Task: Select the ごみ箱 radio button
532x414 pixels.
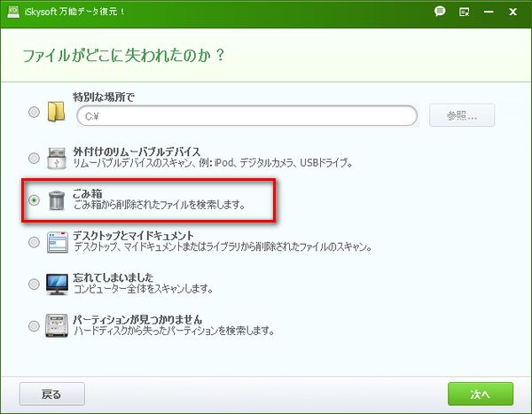Action: tap(34, 200)
